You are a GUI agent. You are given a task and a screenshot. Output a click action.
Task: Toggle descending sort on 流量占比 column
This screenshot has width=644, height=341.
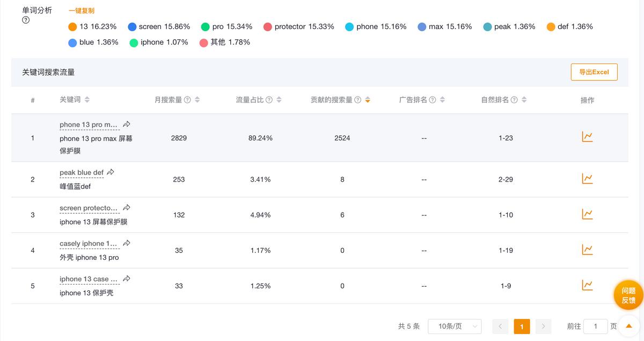coord(277,99)
